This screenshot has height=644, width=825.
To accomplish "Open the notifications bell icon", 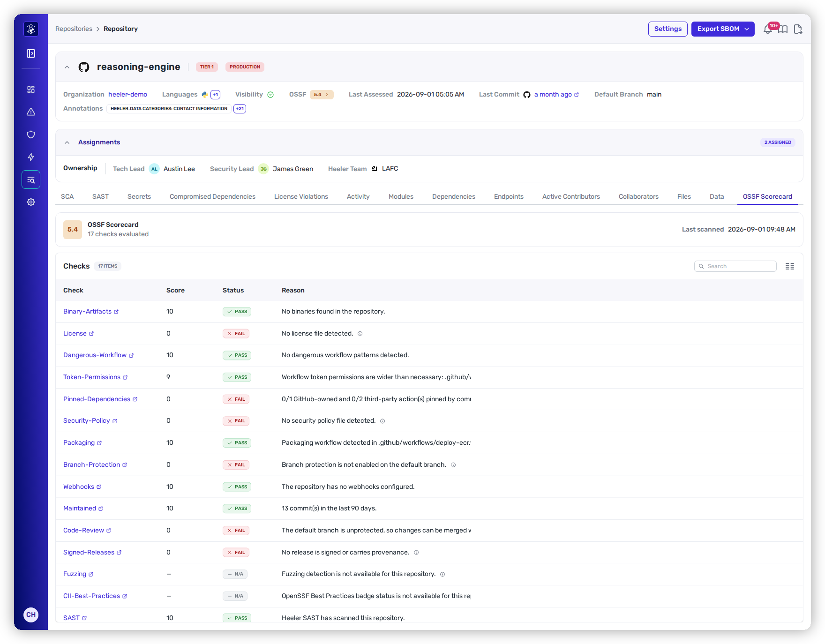I will coord(768,29).
